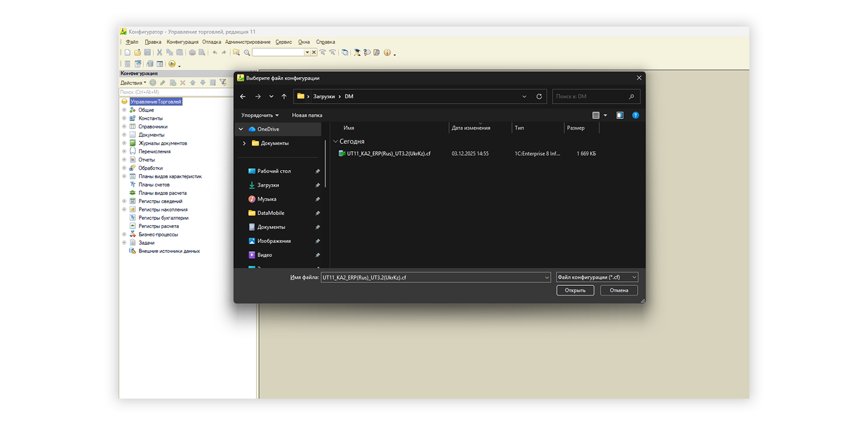The height and width of the screenshot is (434, 868).
Task: Open the Администрирование menu
Action: [248, 42]
